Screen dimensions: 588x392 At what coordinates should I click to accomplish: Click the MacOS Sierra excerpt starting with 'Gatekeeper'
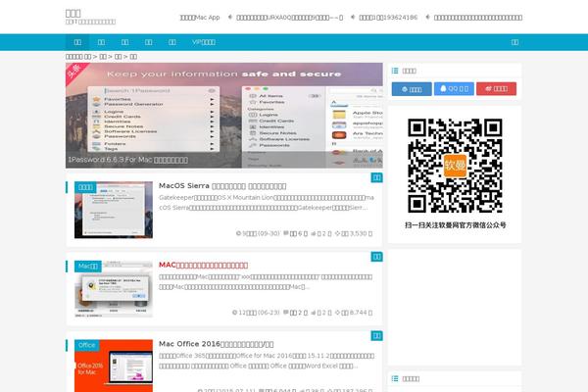tap(267, 202)
